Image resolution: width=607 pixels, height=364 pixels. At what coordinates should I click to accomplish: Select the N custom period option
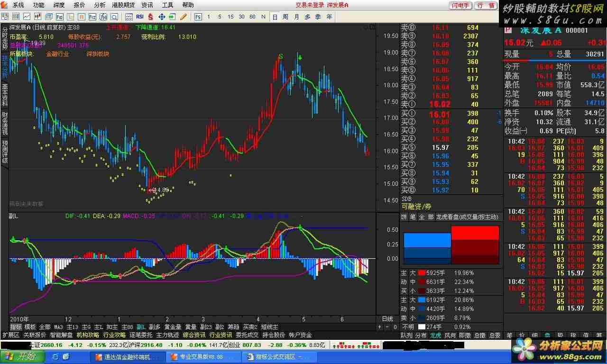click(264, 17)
